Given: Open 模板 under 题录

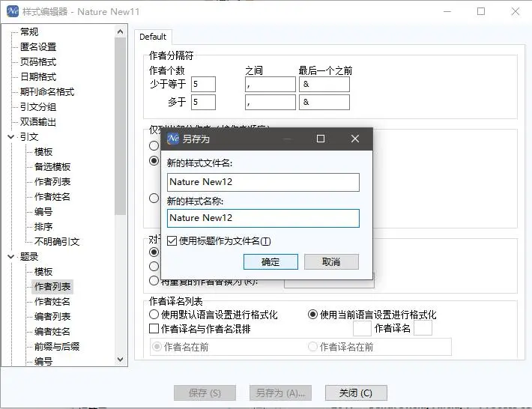Looking at the screenshot, I should point(43,272).
